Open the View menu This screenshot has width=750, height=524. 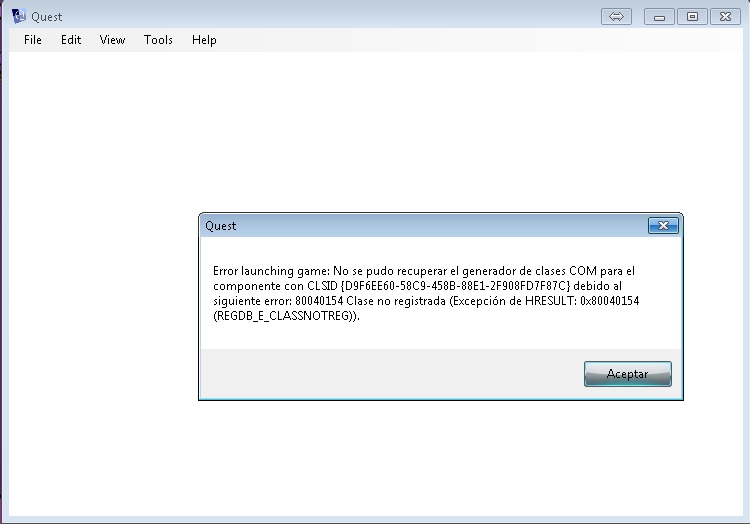tap(112, 40)
